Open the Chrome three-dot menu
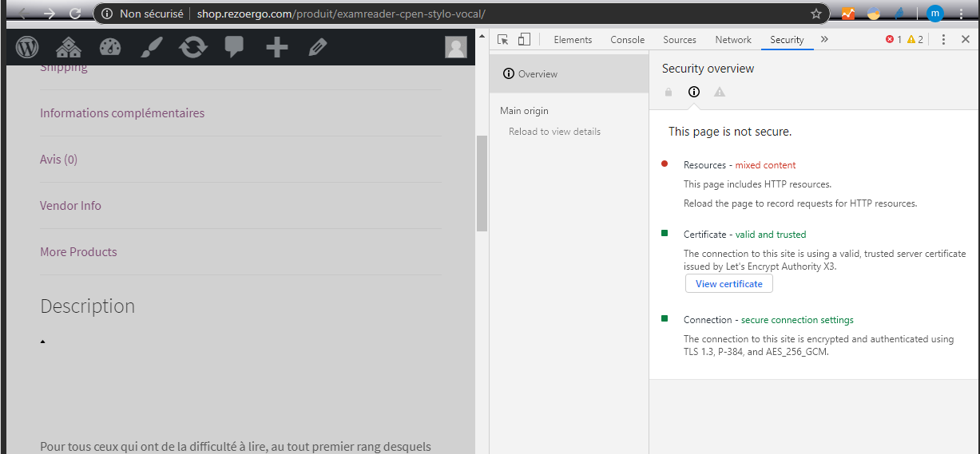 (961, 14)
